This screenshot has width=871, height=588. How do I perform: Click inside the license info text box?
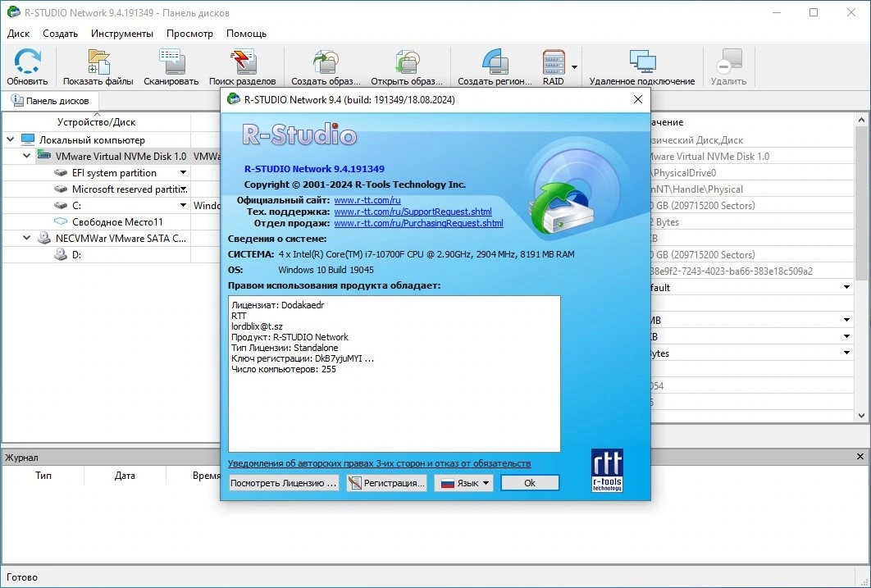tap(394, 374)
